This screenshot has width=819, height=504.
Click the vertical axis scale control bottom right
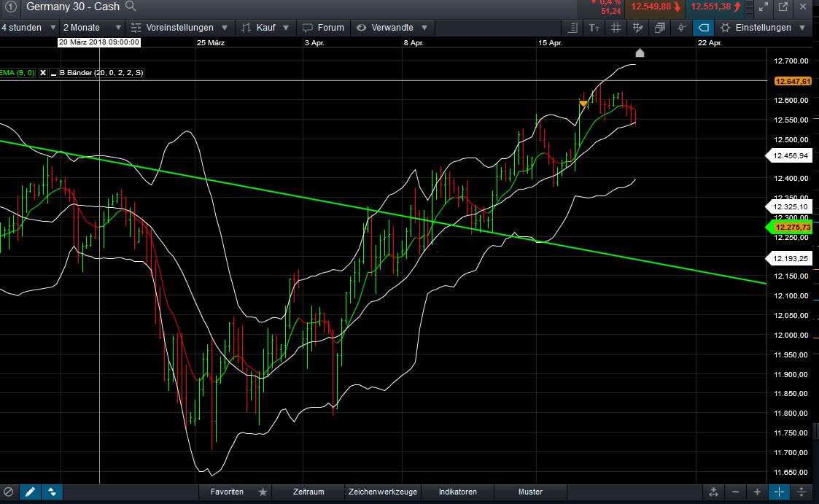(800, 492)
